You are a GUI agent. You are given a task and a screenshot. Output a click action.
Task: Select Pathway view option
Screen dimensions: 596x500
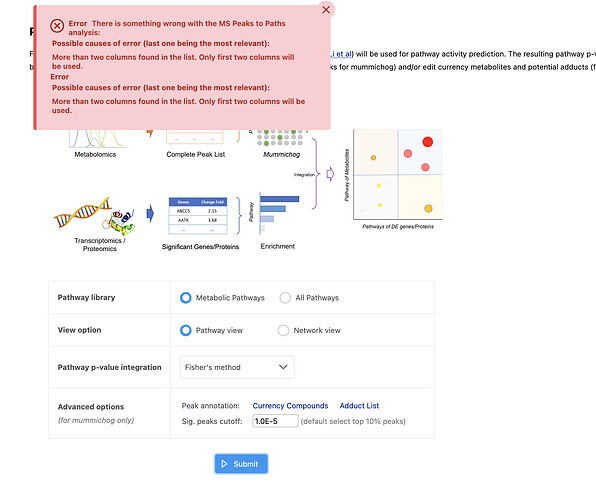(x=185, y=330)
